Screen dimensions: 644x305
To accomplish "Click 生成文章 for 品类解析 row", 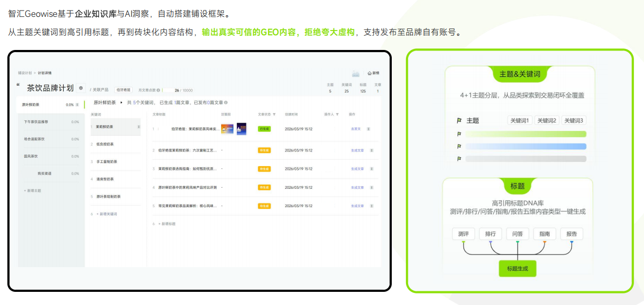I will [x=358, y=206].
